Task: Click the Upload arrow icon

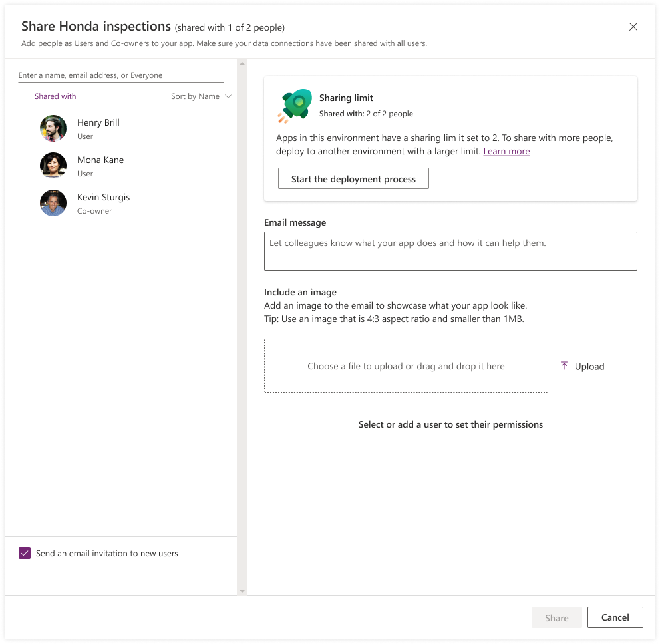Action: click(564, 366)
